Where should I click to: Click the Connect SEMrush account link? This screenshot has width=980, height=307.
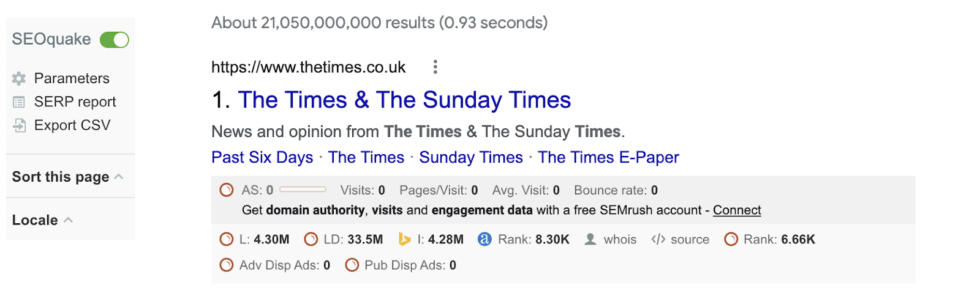737,210
